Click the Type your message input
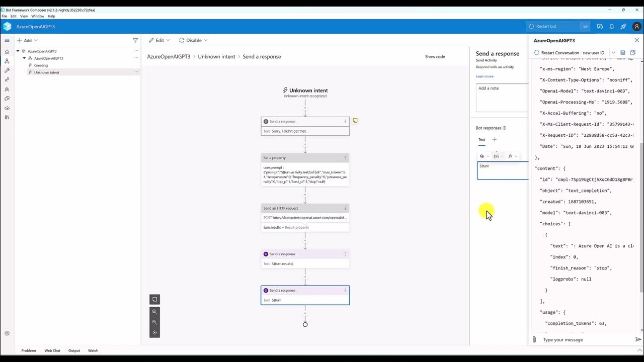 coord(586,339)
